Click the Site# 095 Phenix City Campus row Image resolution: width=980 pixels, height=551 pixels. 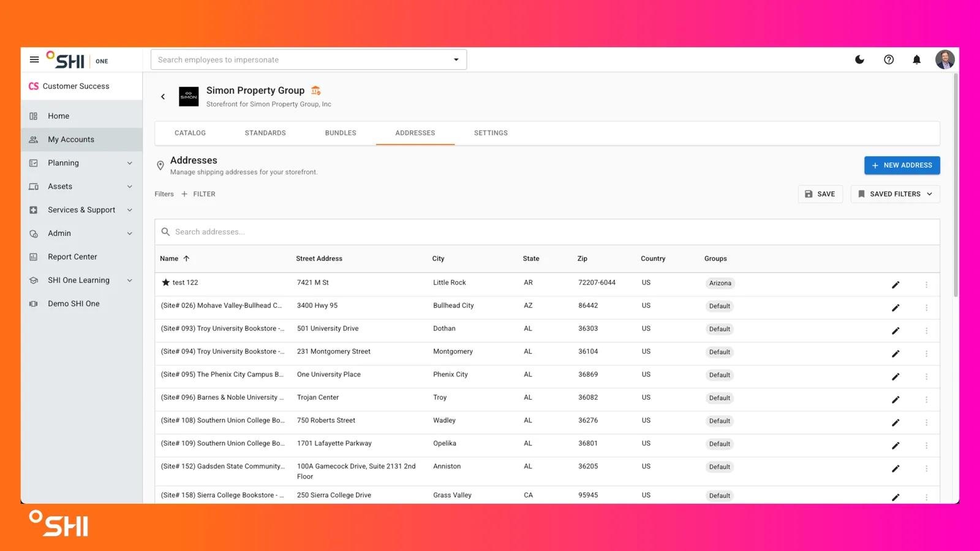coord(547,377)
